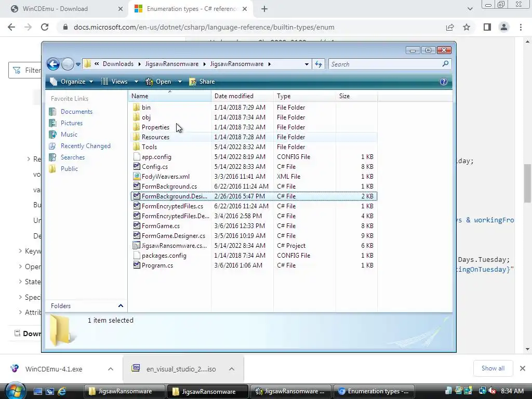Select the Tools folder icon
532x399 pixels.
click(x=137, y=147)
